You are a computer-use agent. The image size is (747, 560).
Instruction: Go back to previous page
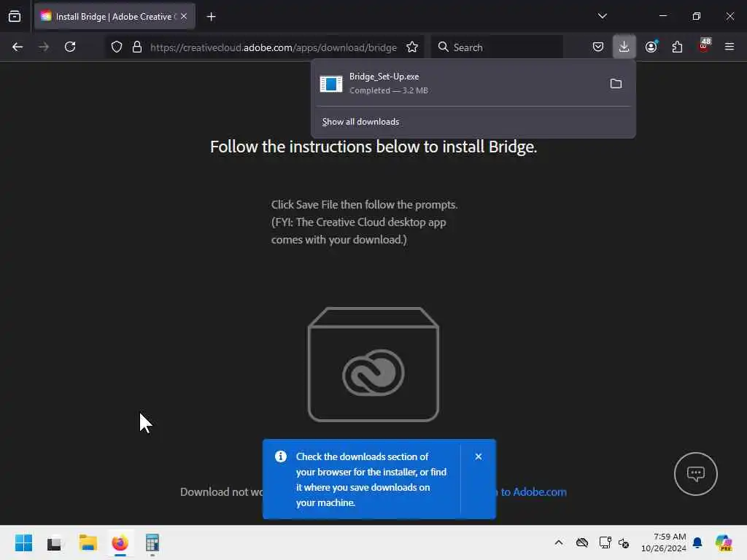click(18, 47)
